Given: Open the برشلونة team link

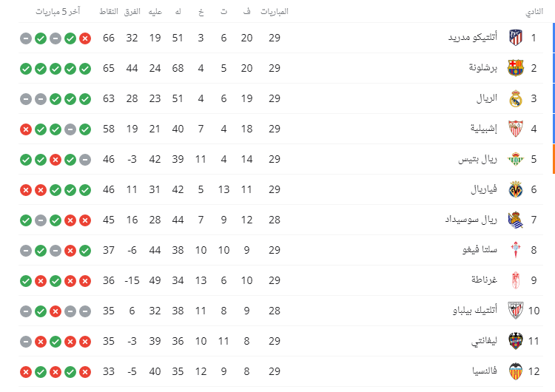Looking at the screenshot, I should point(483,68).
